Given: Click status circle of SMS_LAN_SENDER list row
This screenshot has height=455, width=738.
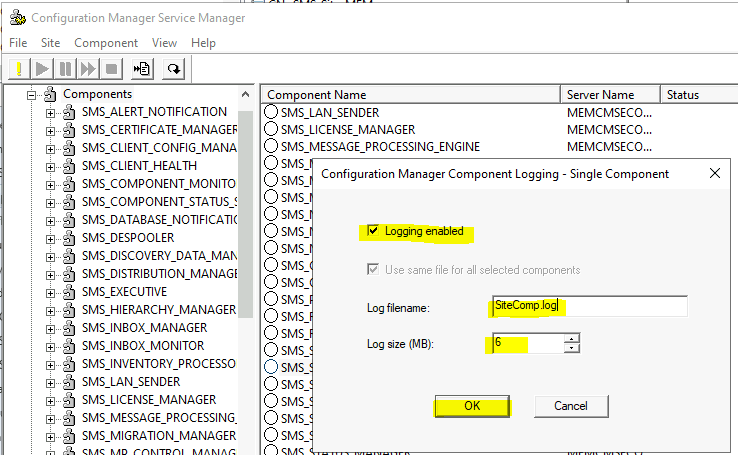Looking at the screenshot, I should click(x=271, y=112).
